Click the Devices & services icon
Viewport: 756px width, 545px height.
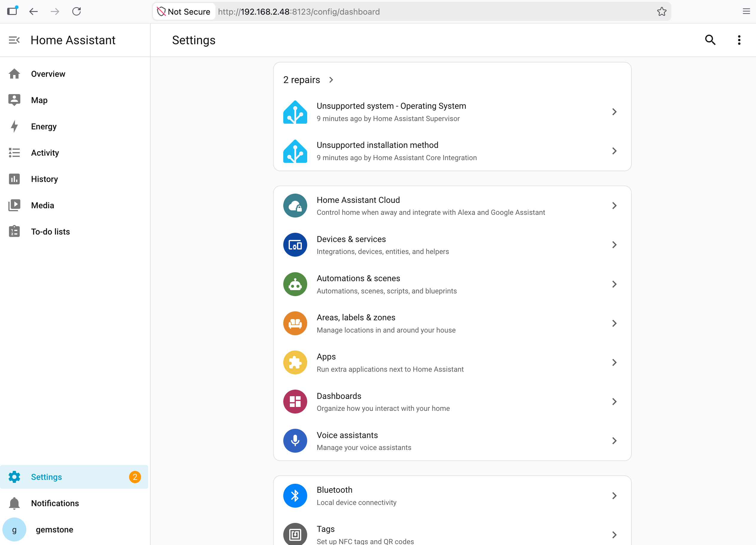(x=295, y=245)
